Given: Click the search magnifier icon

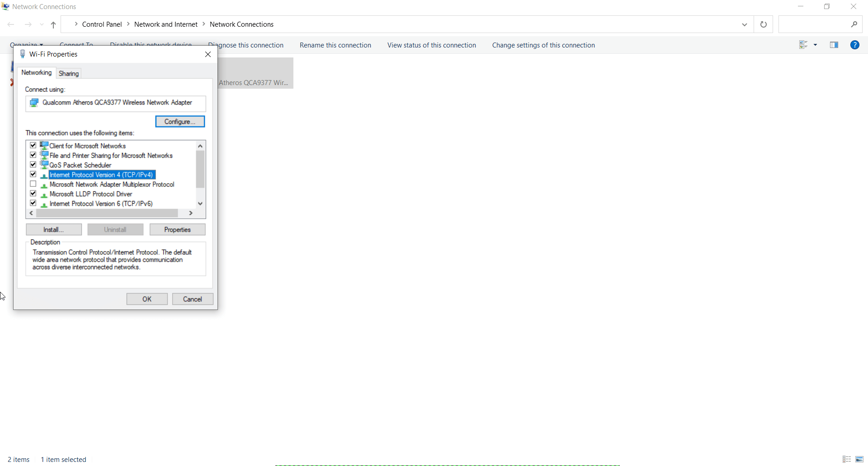Looking at the screenshot, I should pyautogui.click(x=854, y=24).
